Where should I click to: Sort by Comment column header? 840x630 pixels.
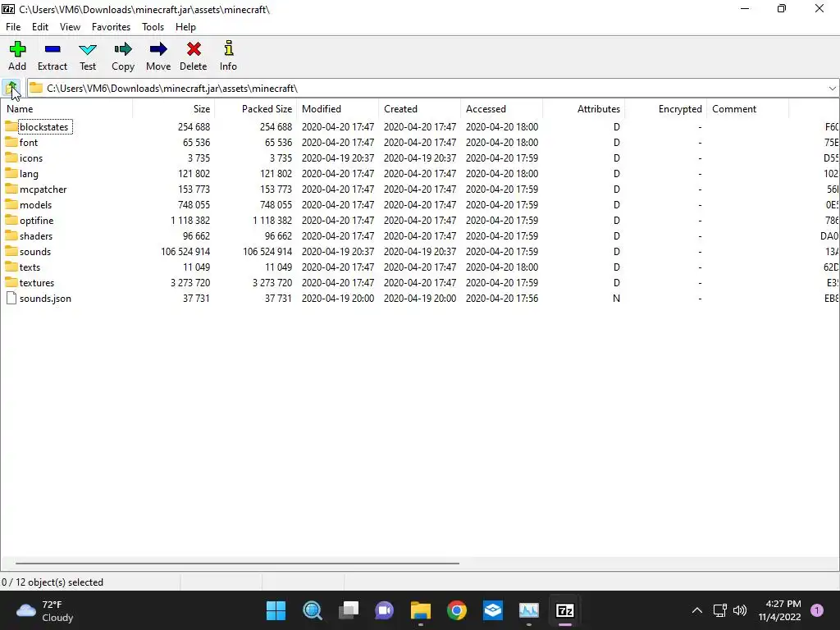[747, 109]
